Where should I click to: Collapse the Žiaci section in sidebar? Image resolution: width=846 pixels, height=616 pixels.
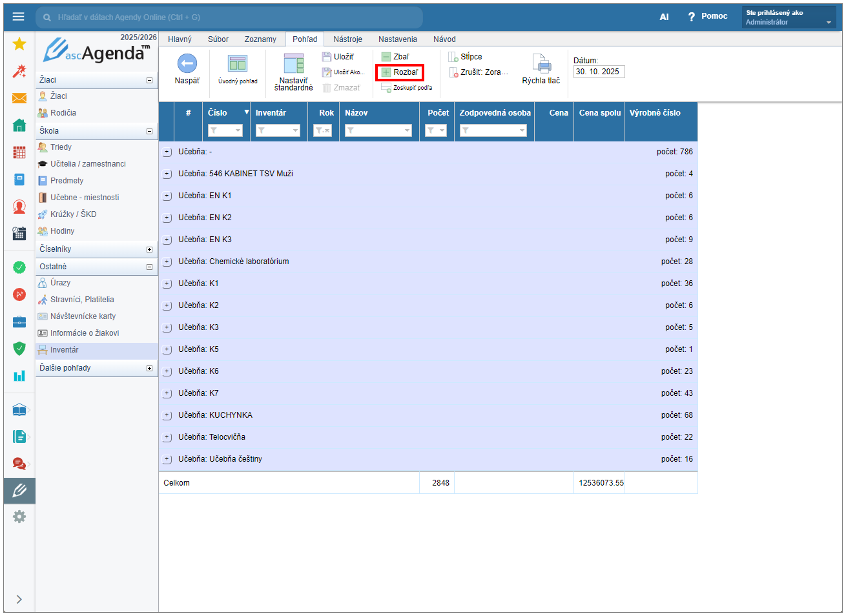149,80
